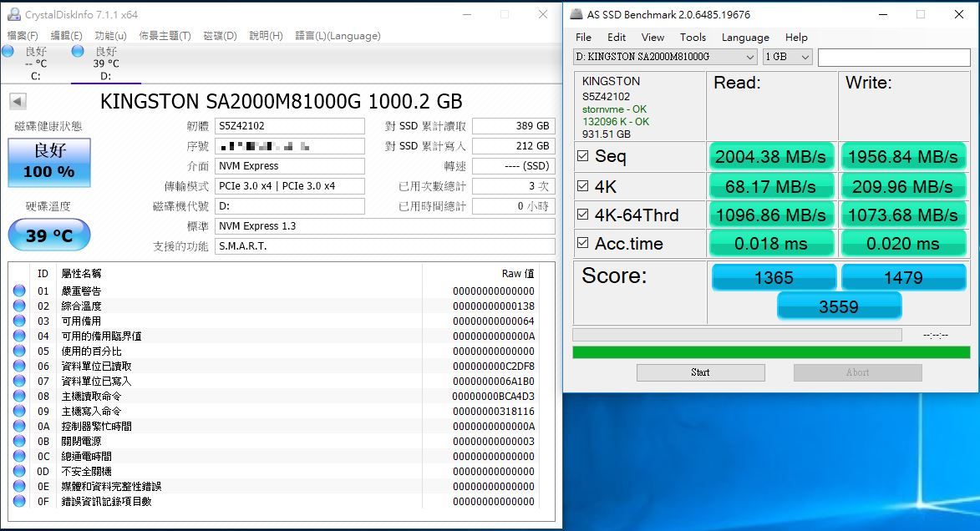980x531 pixels.
Task: Open the 說明(H) menu in CrystalDiskInfo
Action: pyautogui.click(x=267, y=36)
